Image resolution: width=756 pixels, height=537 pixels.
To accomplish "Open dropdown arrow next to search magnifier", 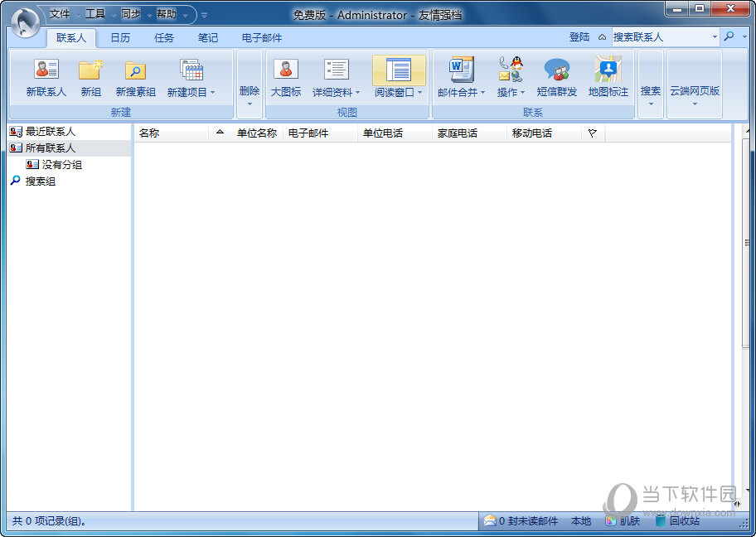I will pos(745,36).
